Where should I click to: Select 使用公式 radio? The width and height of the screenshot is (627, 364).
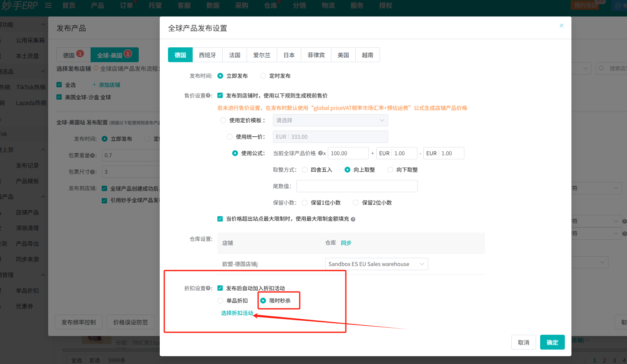point(235,153)
